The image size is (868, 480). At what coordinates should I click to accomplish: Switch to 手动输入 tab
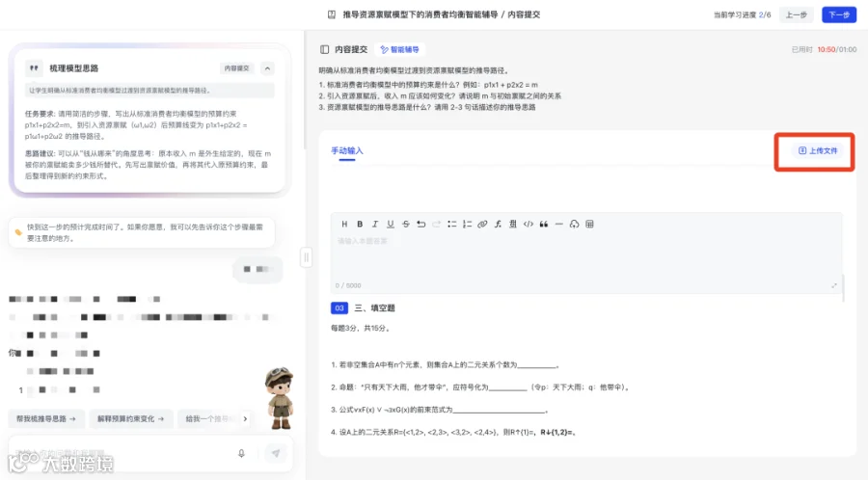point(347,150)
